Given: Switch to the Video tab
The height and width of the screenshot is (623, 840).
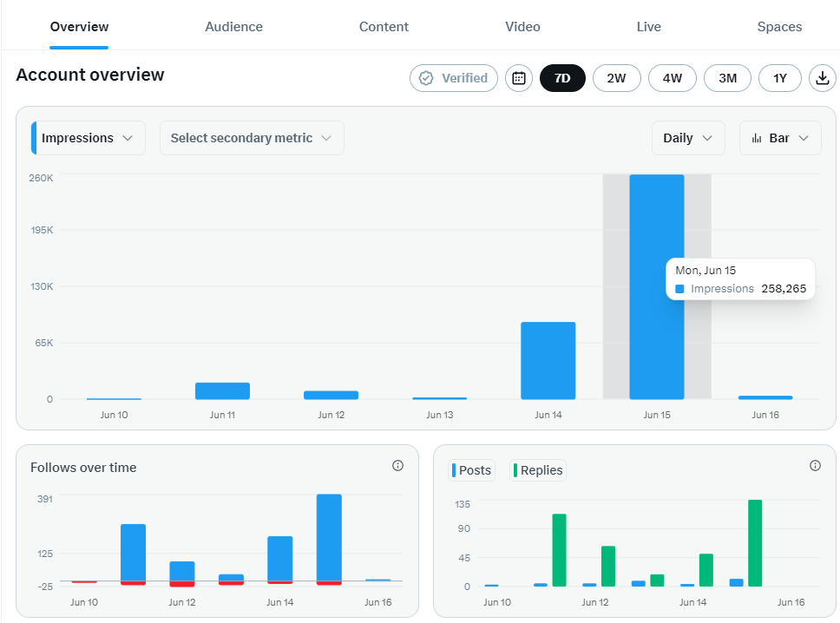Looking at the screenshot, I should tap(523, 27).
